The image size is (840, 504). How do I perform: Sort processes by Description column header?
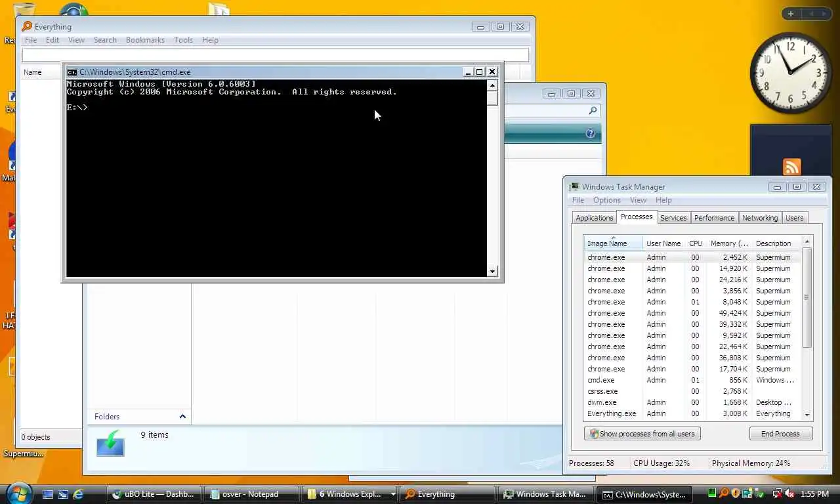(776, 243)
